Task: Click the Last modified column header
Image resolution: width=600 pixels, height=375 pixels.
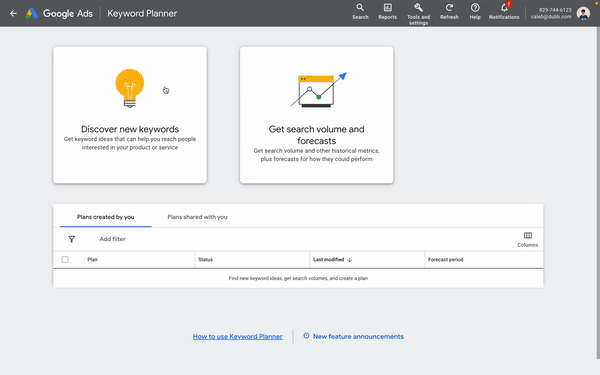Action: coord(328,259)
